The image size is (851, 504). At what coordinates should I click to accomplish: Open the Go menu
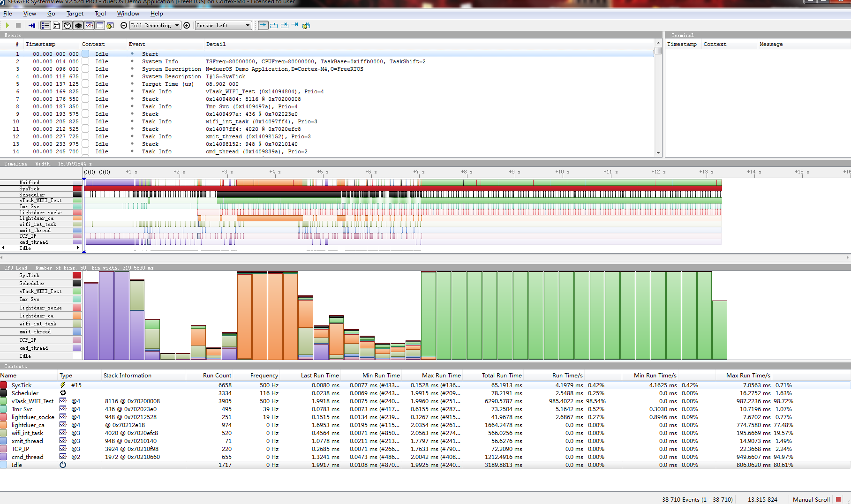click(x=51, y=14)
